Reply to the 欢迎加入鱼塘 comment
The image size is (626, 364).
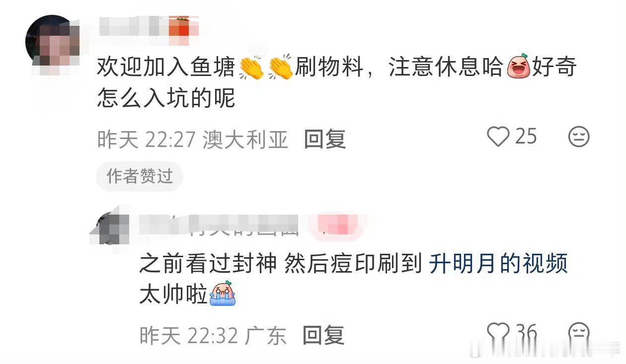tap(325, 140)
